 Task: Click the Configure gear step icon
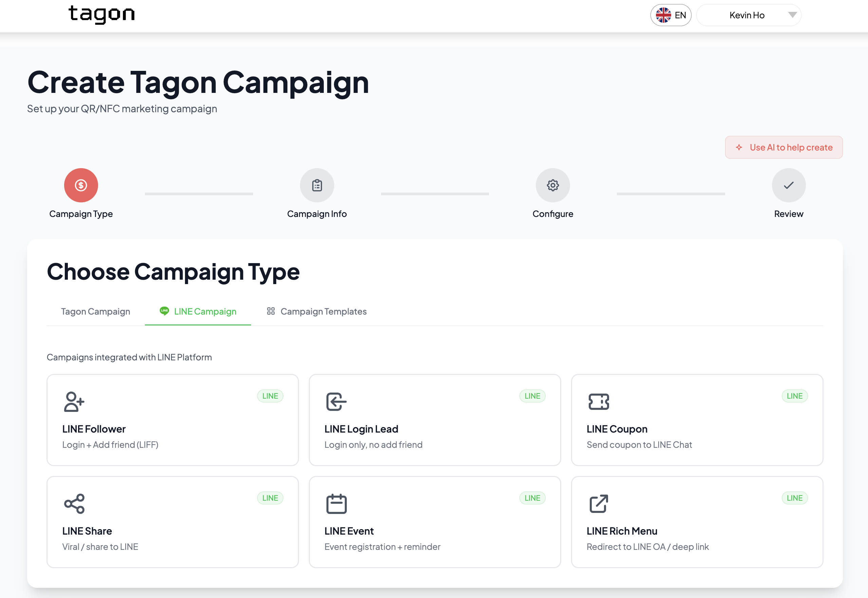click(x=553, y=185)
